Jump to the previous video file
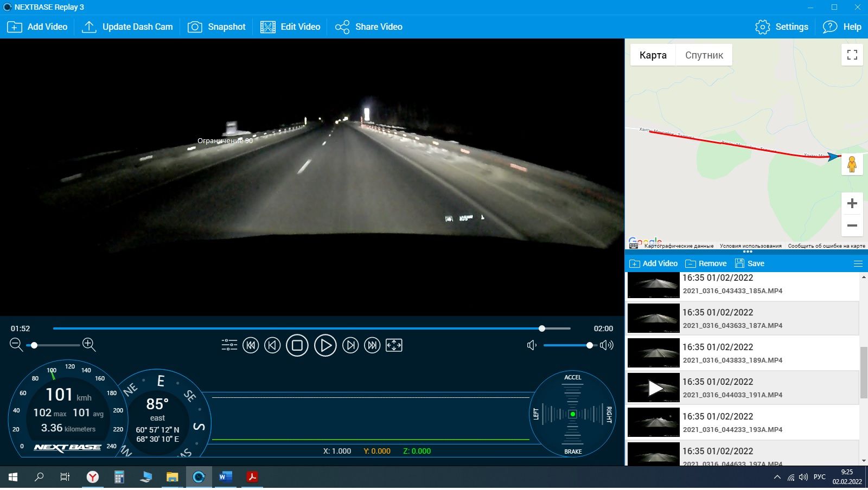Viewport: 868px width, 490px height. [x=251, y=345]
